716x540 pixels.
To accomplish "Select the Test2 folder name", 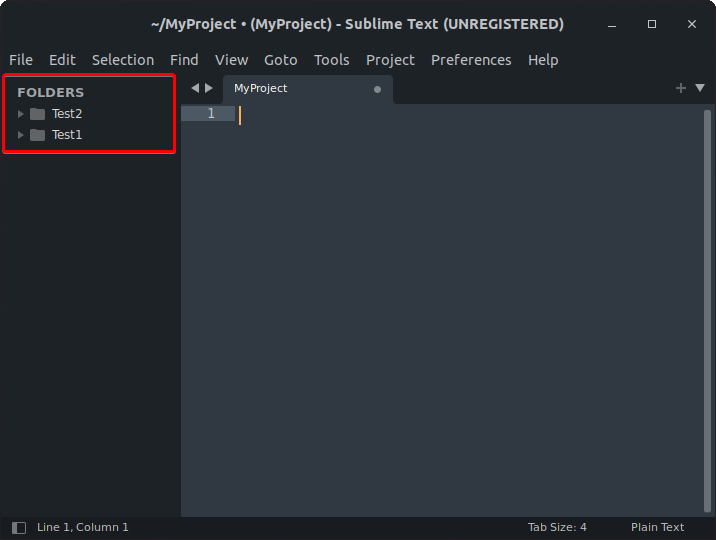I will tap(67, 114).
